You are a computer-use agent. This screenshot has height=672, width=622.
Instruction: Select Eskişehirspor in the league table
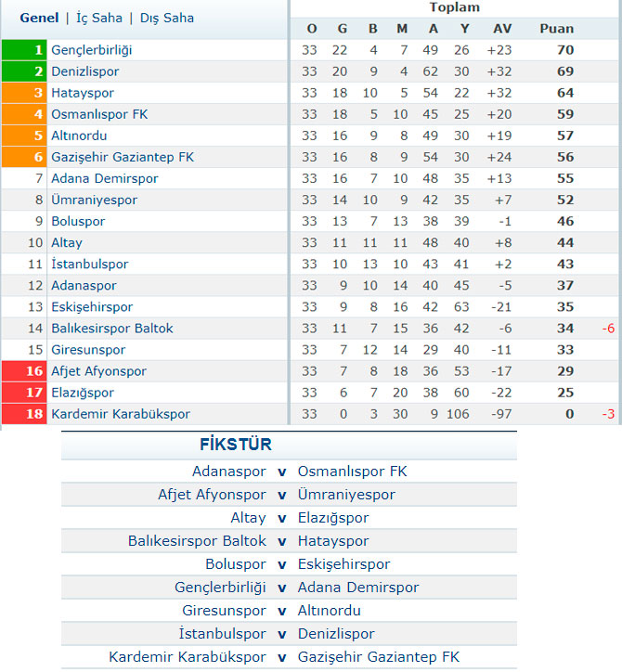pos(92,307)
